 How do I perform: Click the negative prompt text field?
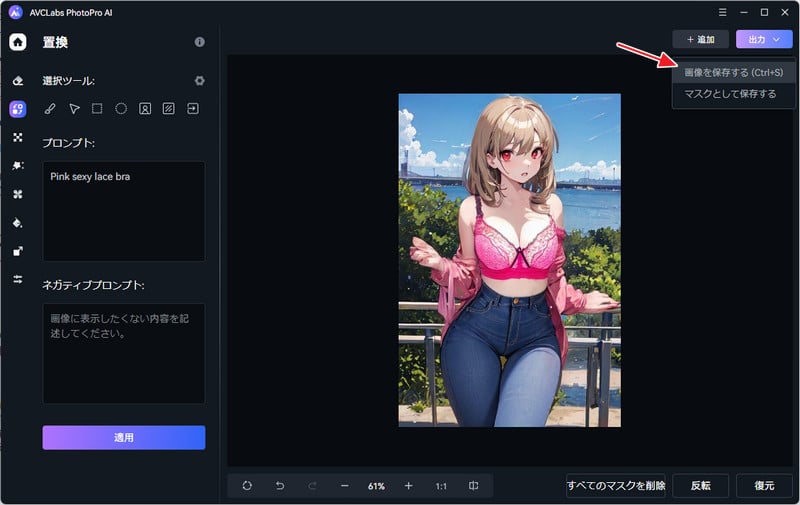click(124, 354)
